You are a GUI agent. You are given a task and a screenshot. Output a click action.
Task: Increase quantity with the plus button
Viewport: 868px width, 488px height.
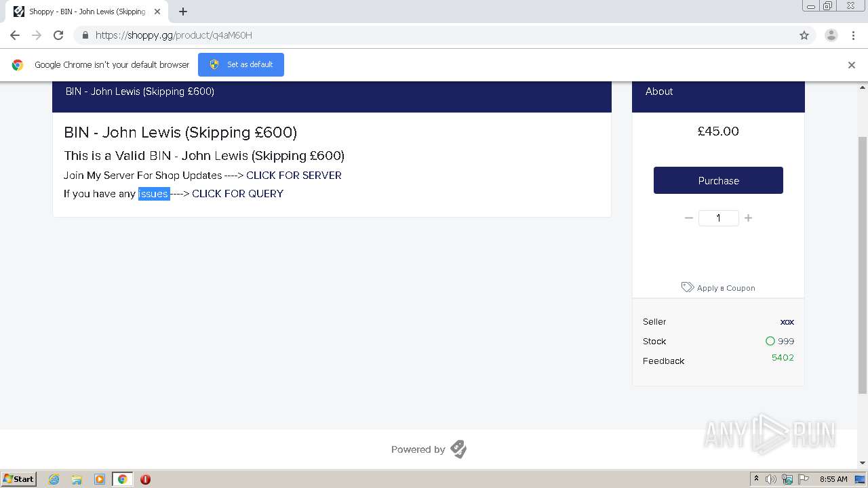coord(748,218)
